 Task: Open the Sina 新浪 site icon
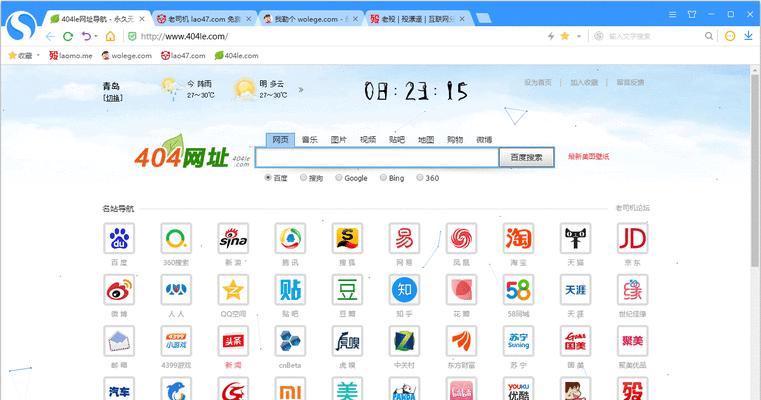[x=233, y=238]
